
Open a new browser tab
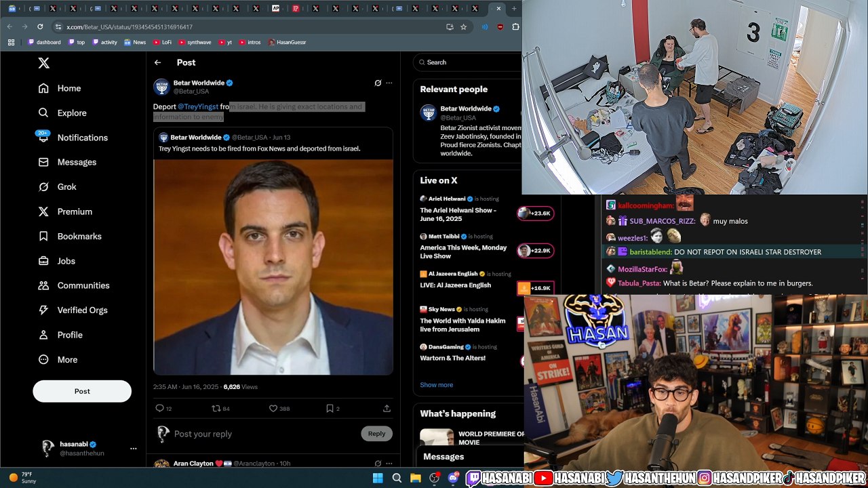[x=514, y=9]
